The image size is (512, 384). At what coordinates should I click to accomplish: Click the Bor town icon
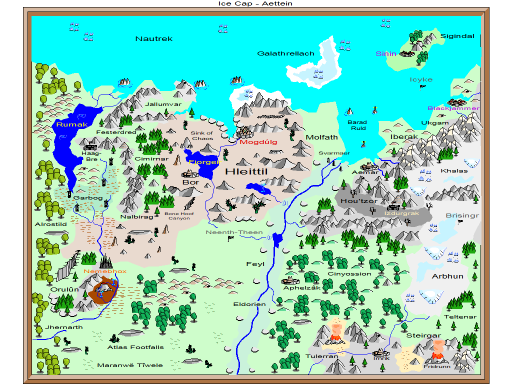190,174
